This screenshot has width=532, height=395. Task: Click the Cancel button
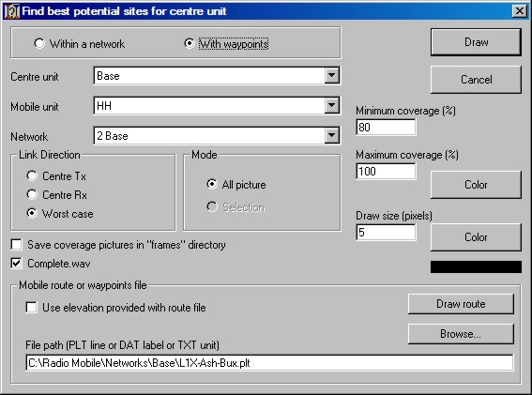click(x=476, y=80)
